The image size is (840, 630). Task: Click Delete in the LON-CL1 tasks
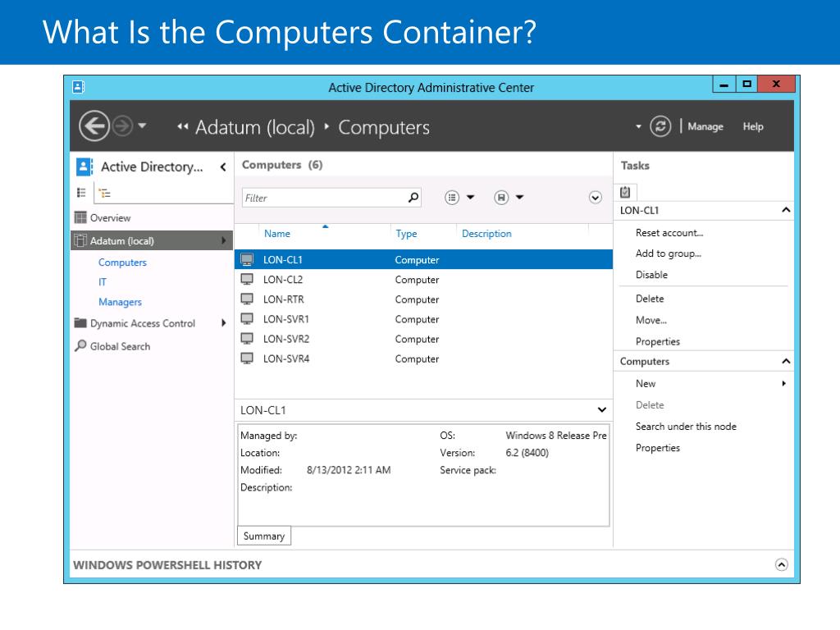(650, 299)
